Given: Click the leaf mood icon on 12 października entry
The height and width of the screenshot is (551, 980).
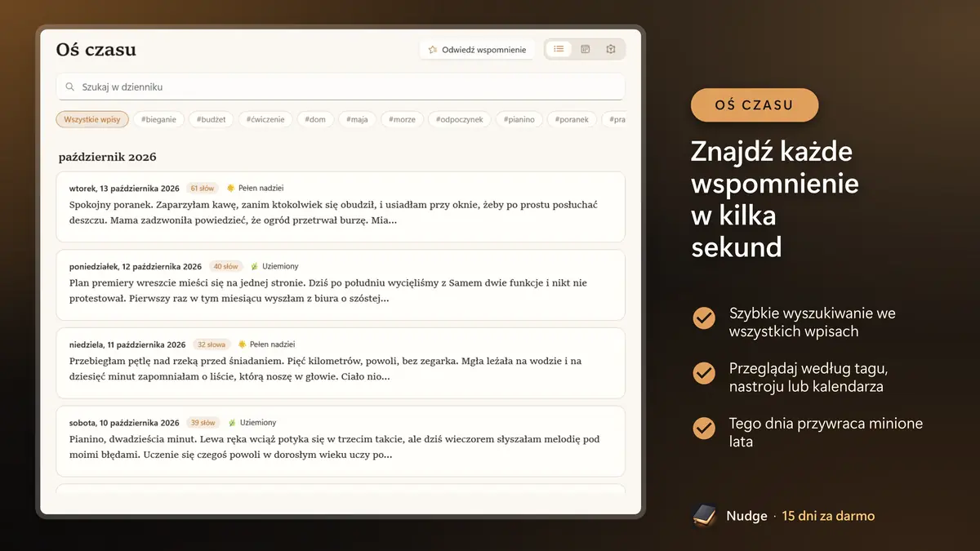Looking at the screenshot, I should point(254,267).
